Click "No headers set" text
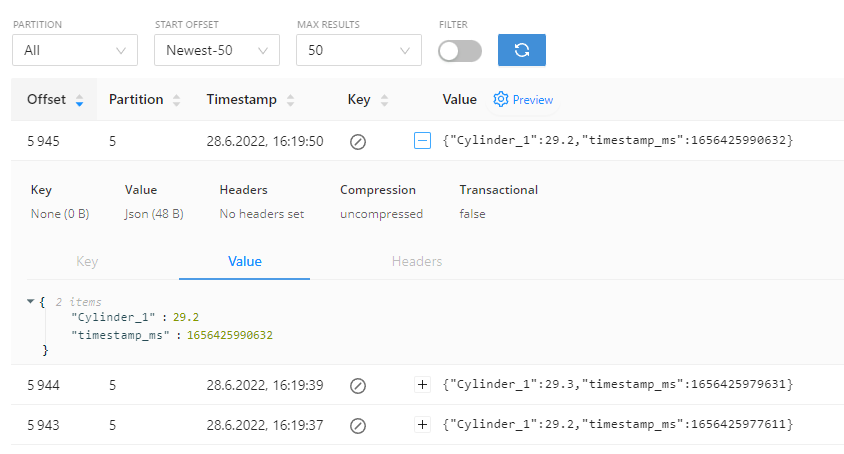This screenshot has height=454, width=844. coord(262,214)
